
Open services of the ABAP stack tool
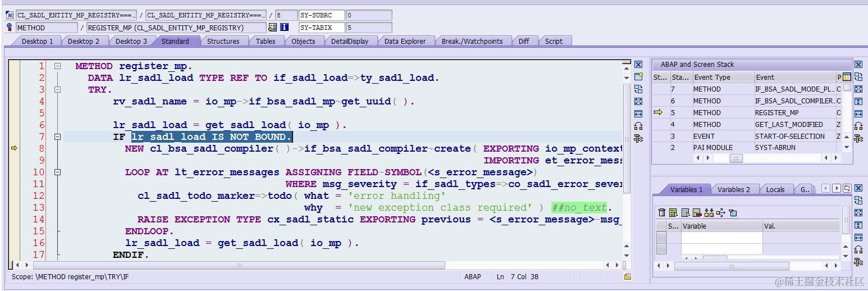tap(858, 126)
